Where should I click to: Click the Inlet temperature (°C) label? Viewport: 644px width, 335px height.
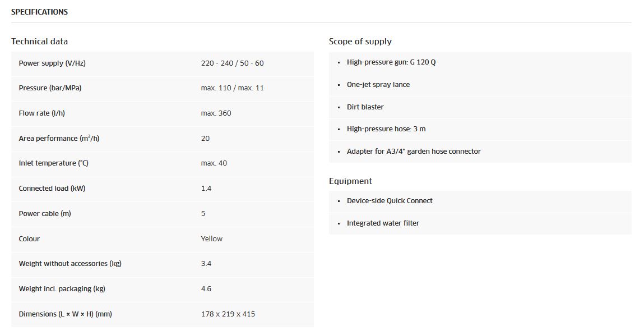click(x=53, y=163)
